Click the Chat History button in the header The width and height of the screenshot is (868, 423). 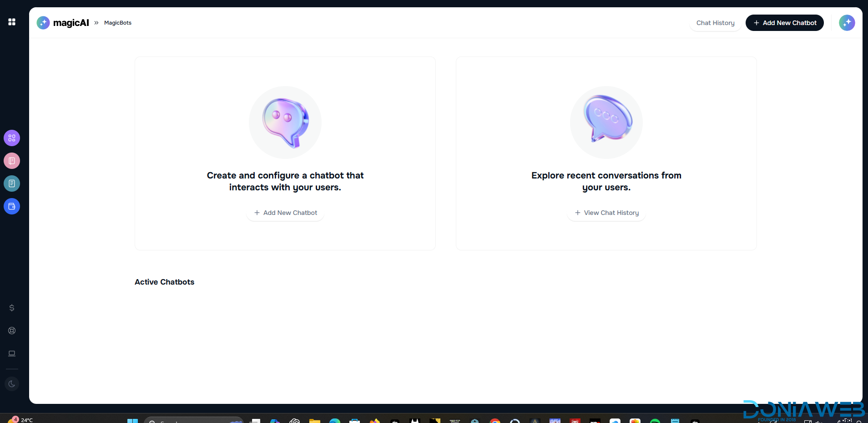tap(715, 23)
